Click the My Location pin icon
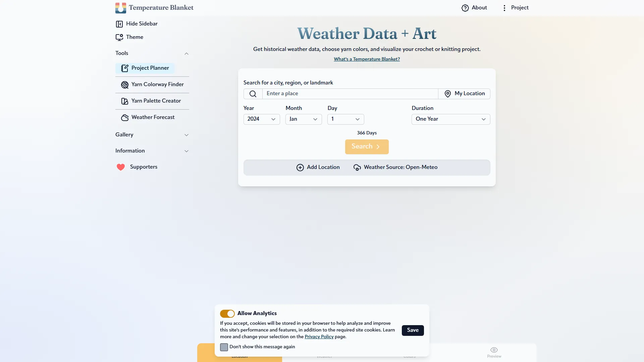 click(x=448, y=94)
